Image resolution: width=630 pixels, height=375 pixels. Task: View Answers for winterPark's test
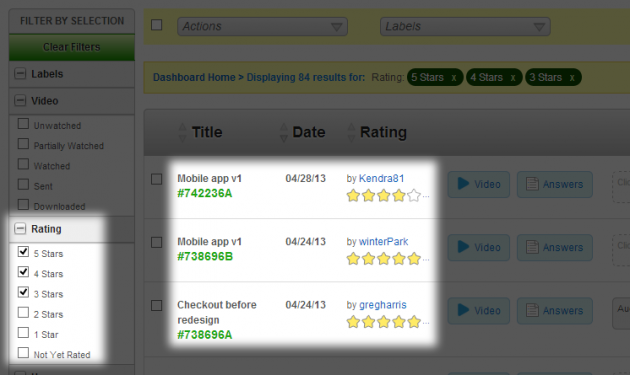554,248
